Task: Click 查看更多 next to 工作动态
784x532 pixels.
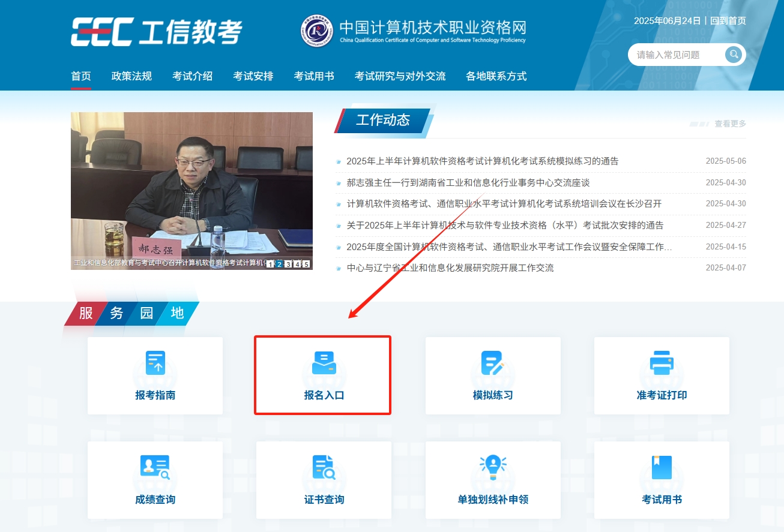Action: [730, 124]
